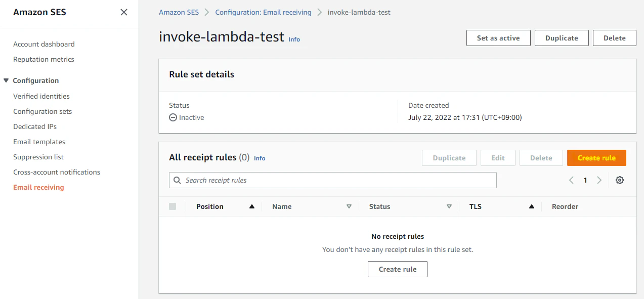644x299 pixels.
Task: Close the Amazon SES navigation panel
Action: (124, 12)
